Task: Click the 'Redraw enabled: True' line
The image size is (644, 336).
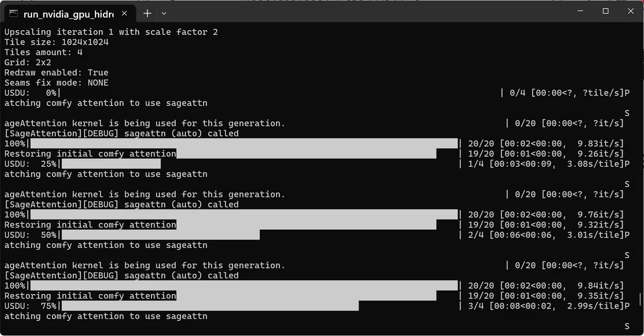Action: (56, 72)
